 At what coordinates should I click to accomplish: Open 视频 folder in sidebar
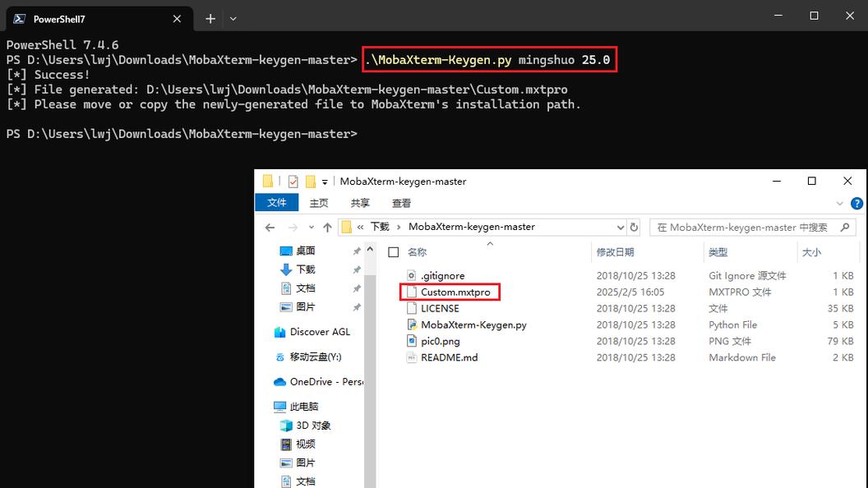[x=305, y=444]
